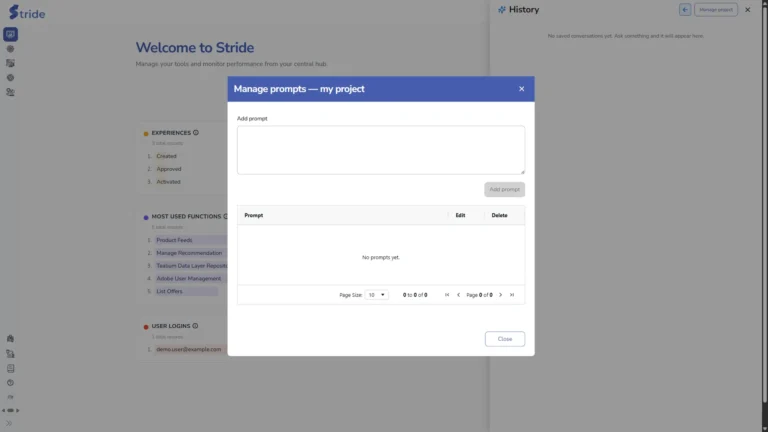768x432 pixels.
Task: Click the Manage project button
Action: [716, 10]
